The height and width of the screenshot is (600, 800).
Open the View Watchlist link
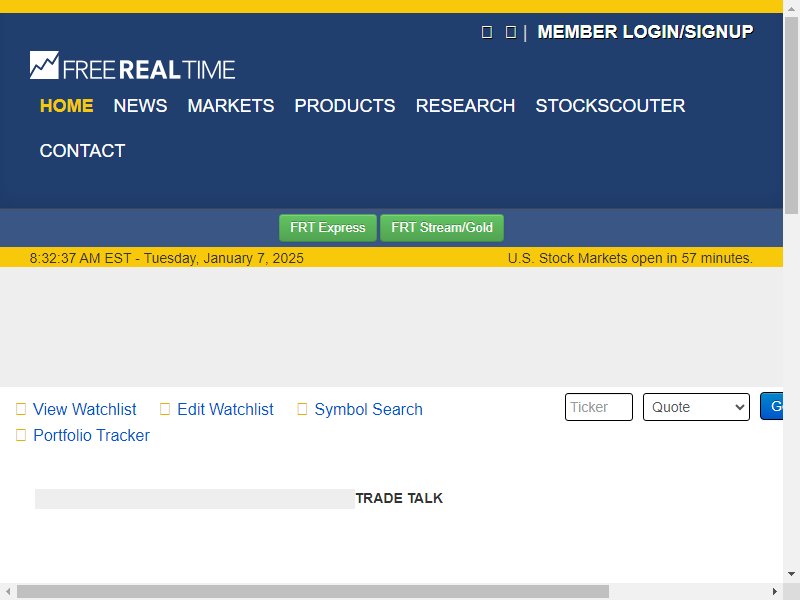85,409
